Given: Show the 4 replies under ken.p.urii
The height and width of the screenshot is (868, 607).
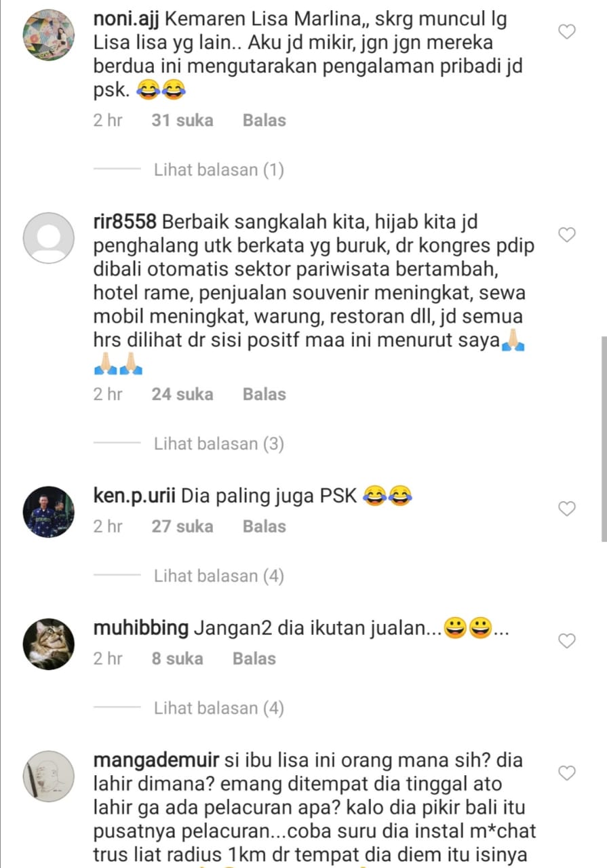Looking at the screenshot, I should (219, 576).
